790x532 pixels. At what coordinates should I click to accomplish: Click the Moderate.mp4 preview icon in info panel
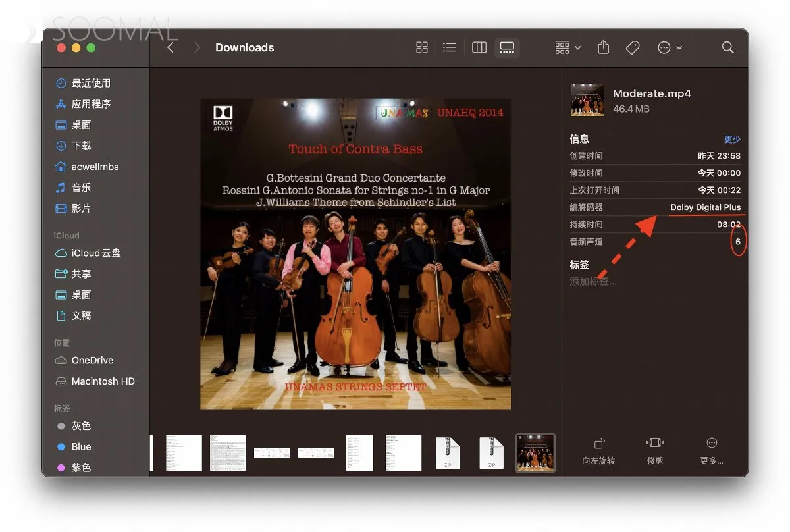(x=587, y=100)
